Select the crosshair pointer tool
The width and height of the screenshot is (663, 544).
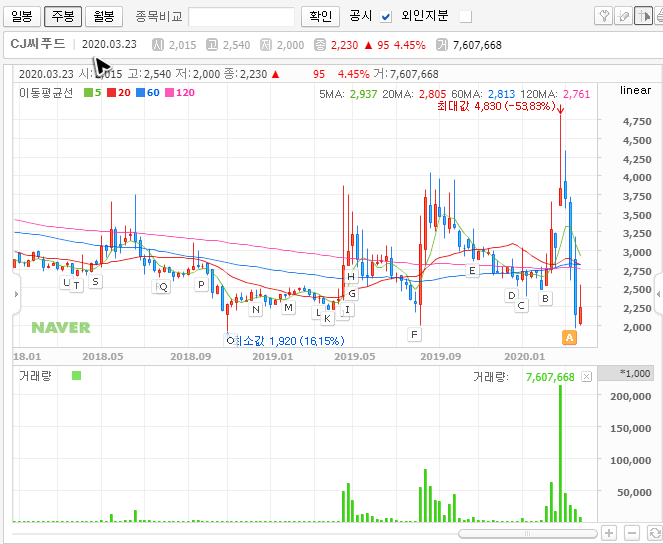tap(643, 16)
